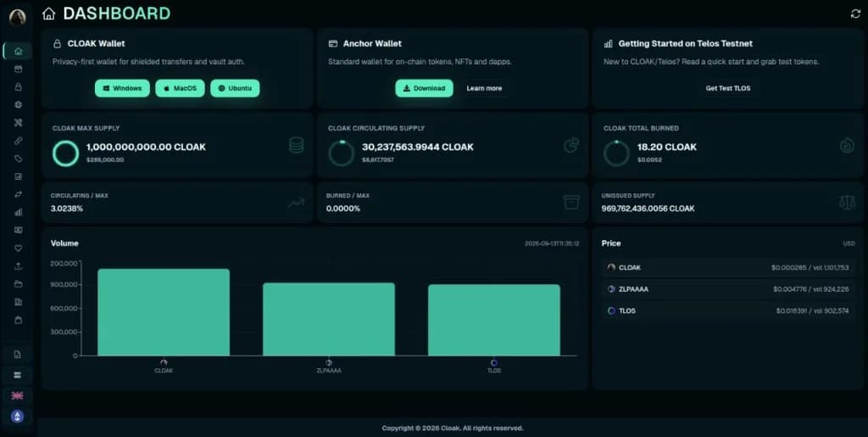Open the chain link icon in sidebar

[18, 141]
